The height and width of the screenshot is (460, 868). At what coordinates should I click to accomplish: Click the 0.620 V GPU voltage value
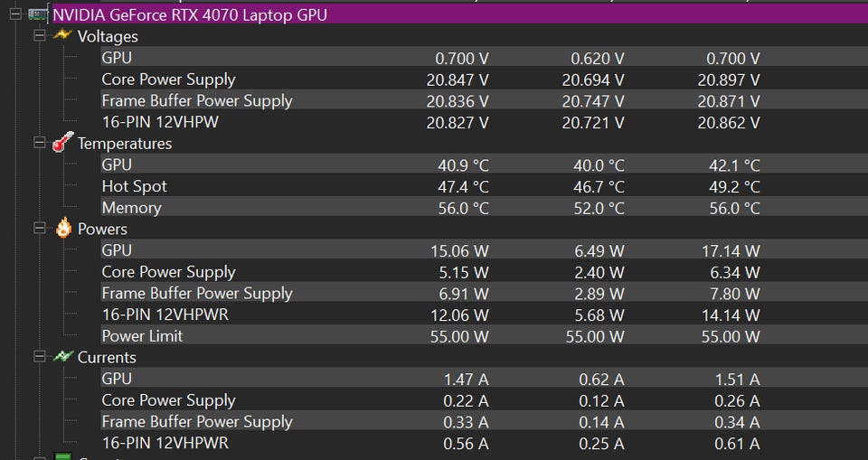coord(598,59)
